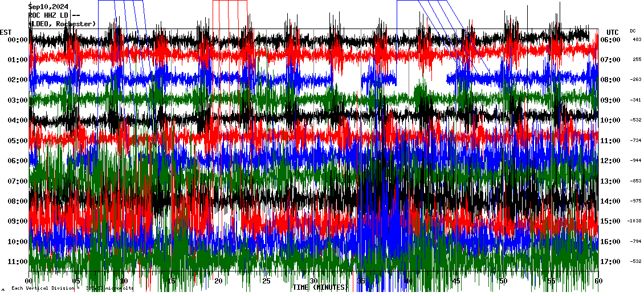Viewport: 644px width, 296px height.
Task: Click the DC offset value 483
Action: [x=637, y=40]
